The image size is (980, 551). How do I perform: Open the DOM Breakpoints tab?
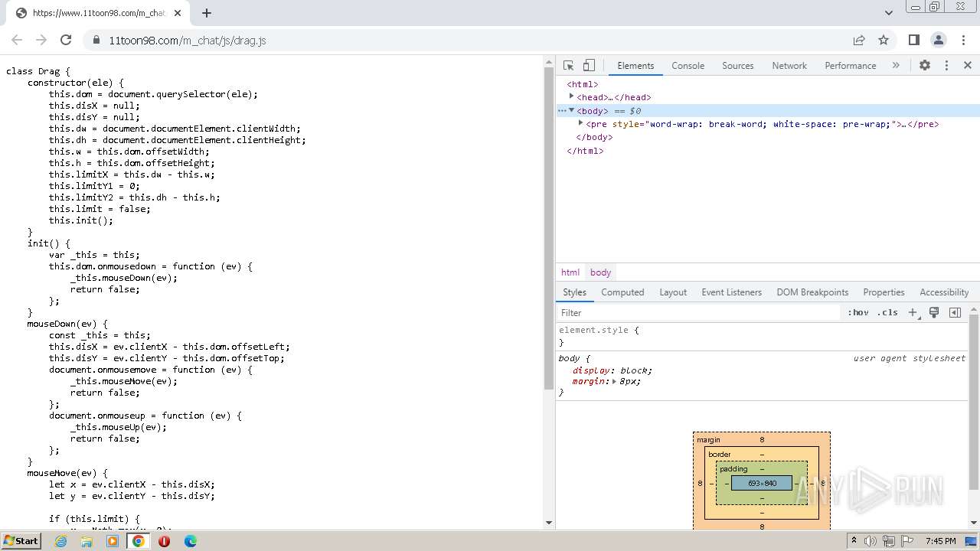click(x=812, y=292)
